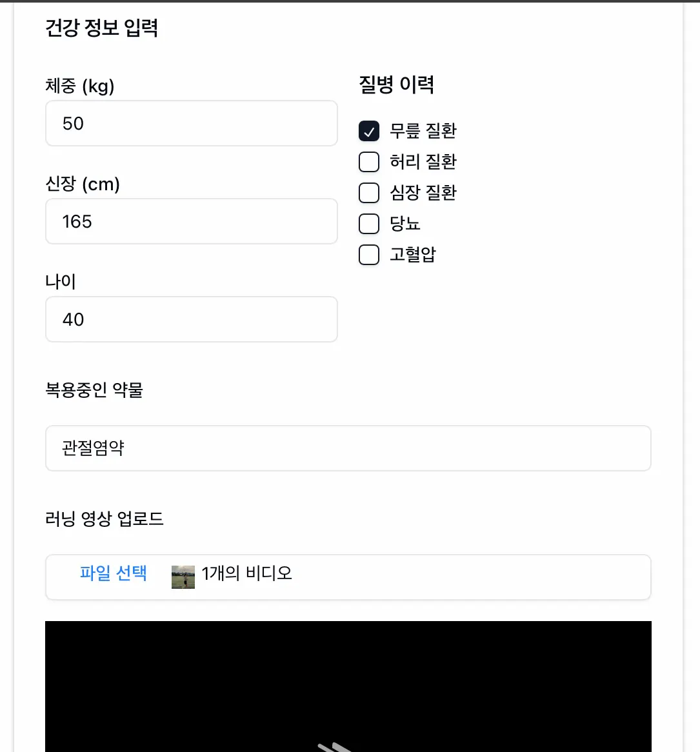Click the 나이 input showing 40

(x=191, y=319)
